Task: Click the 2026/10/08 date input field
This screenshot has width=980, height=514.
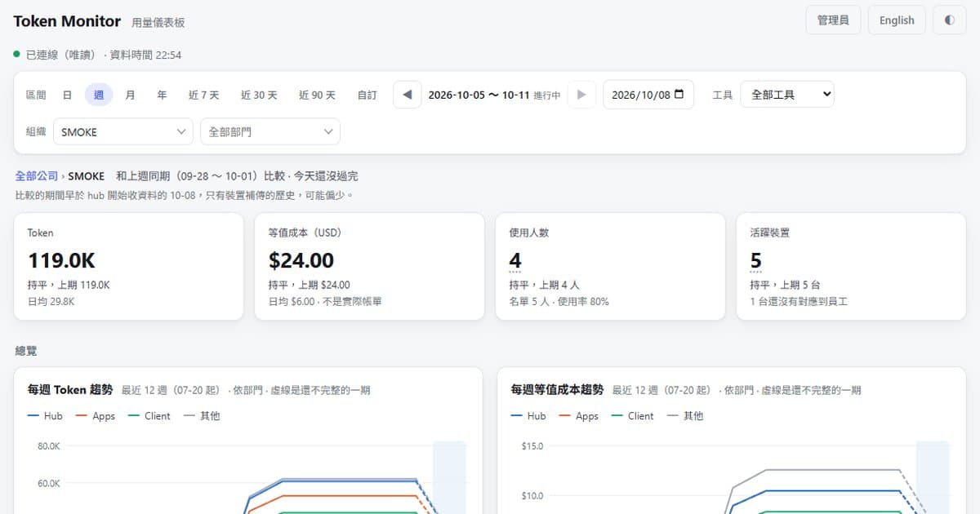Action: (648, 95)
